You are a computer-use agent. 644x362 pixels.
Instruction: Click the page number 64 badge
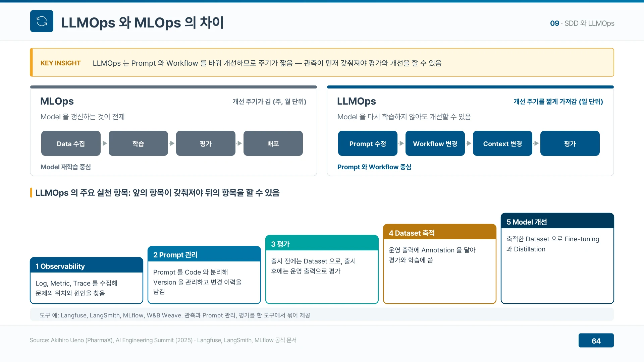tap(596, 341)
